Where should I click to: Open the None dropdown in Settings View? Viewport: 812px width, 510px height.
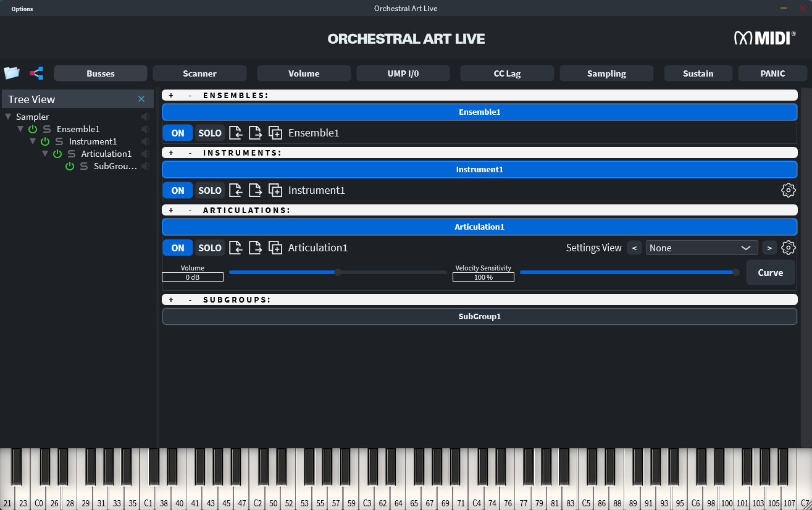tap(702, 247)
